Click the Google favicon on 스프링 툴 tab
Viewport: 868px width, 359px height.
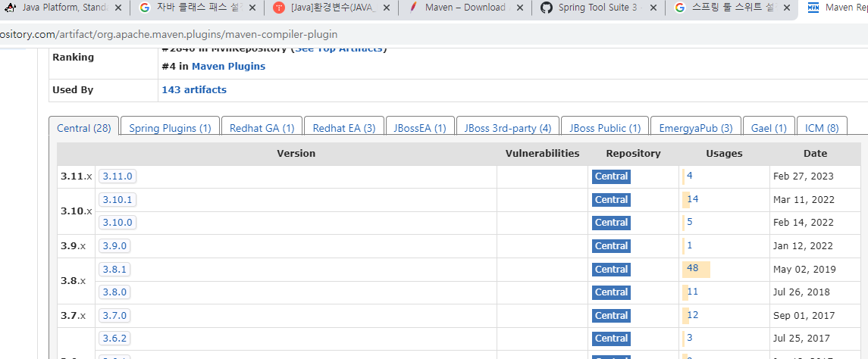click(x=680, y=8)
